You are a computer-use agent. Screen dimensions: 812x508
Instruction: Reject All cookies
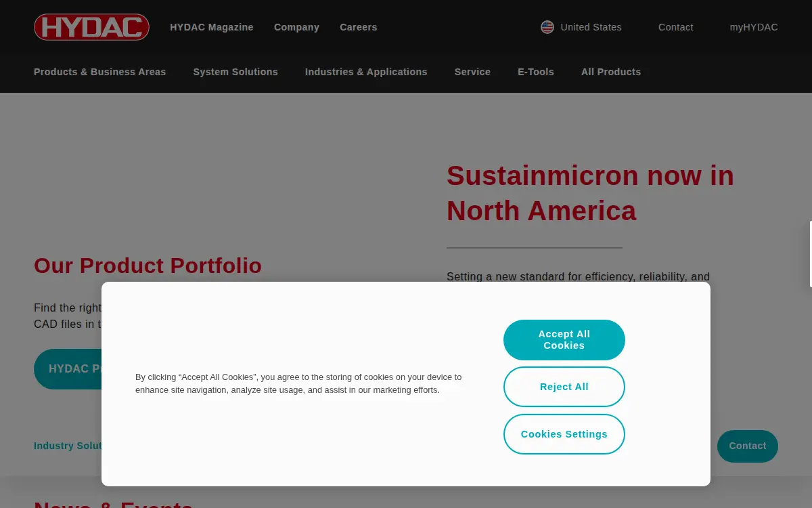[564, 387]
